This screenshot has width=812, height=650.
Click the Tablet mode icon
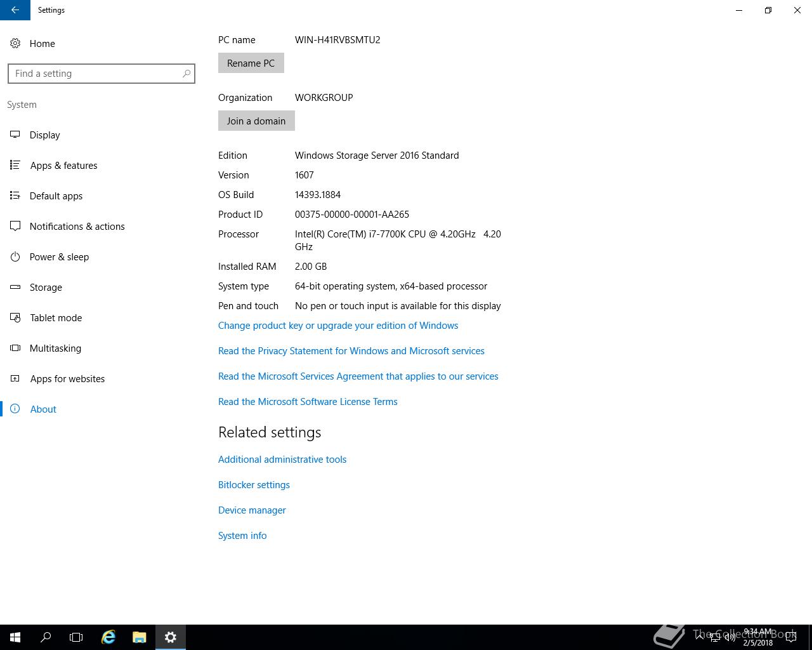tap(15, 317)
